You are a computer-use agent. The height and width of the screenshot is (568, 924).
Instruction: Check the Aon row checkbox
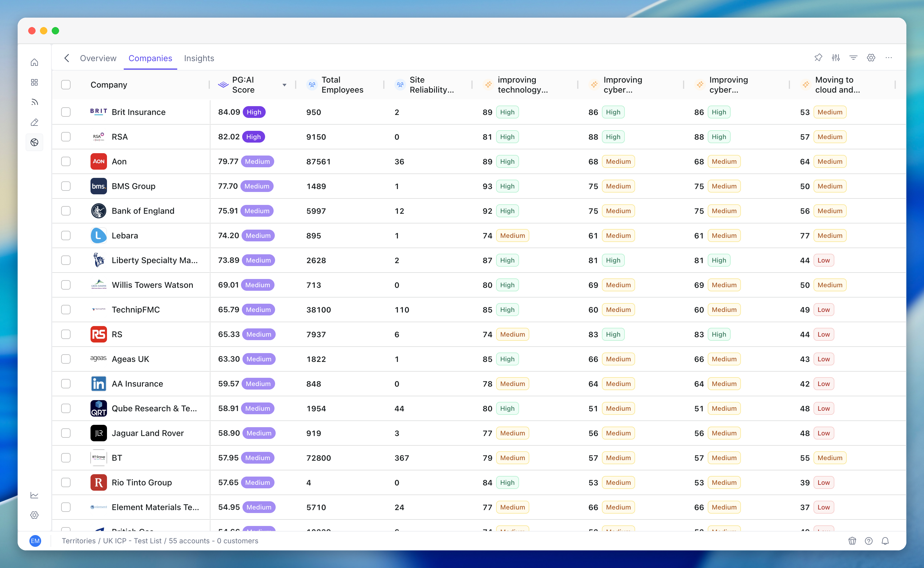[x=66, y=161]
